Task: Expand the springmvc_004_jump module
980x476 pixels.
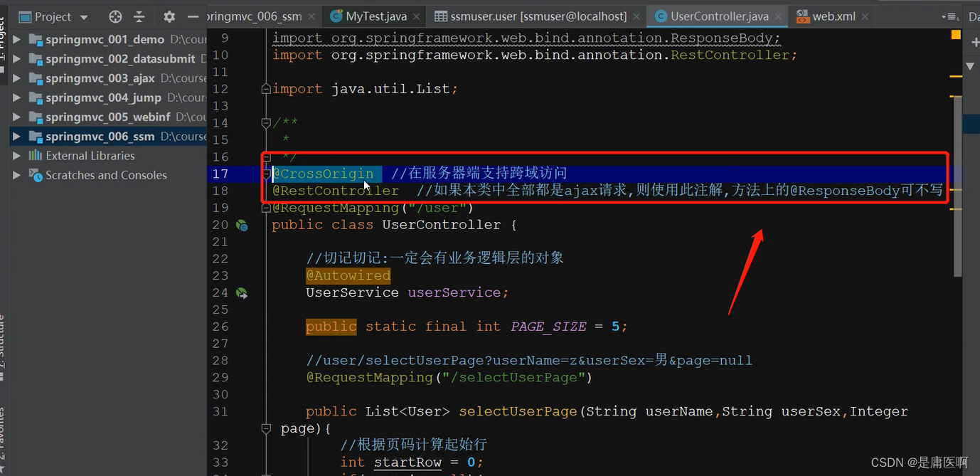Action: click(x=17, y=97)
